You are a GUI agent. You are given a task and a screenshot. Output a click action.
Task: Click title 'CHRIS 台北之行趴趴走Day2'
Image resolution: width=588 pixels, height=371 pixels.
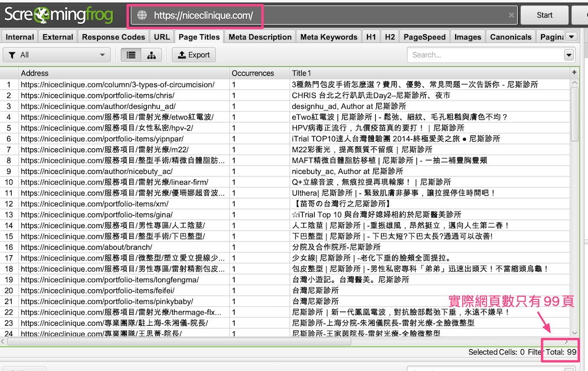coord(371,96)
